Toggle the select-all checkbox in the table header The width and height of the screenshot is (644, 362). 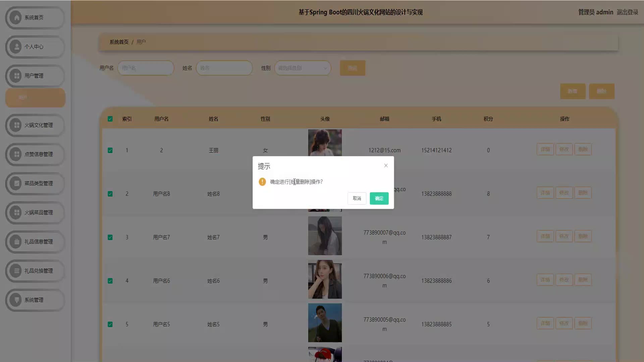coord(110,119)
